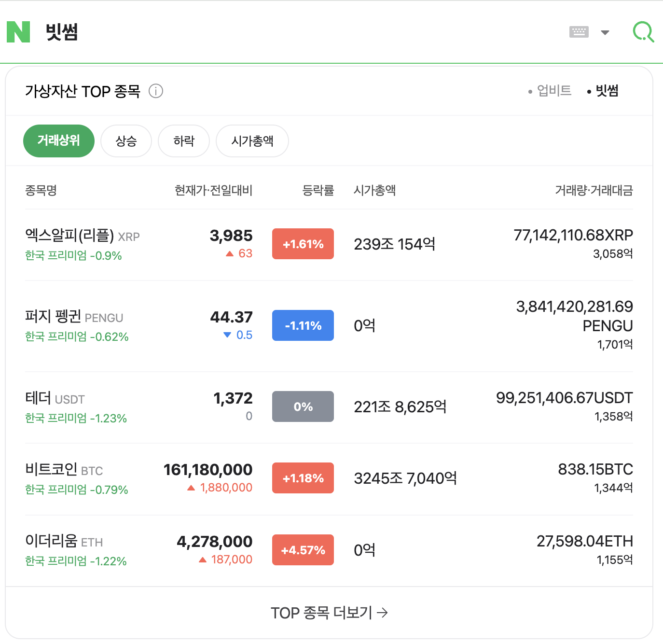Open the 퍼지 펭귄 PENGU entry
The image size is (663, 644).
pos(74,317)
